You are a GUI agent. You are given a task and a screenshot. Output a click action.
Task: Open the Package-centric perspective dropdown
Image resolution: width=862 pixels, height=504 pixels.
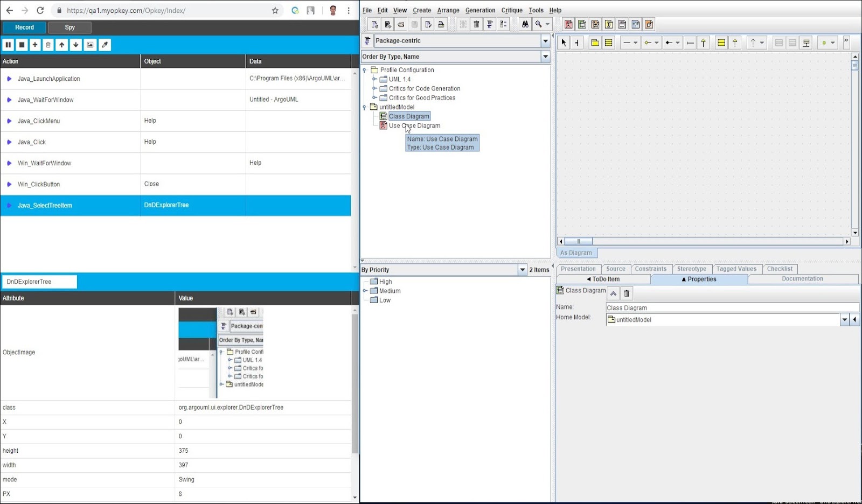click(545, 41)
